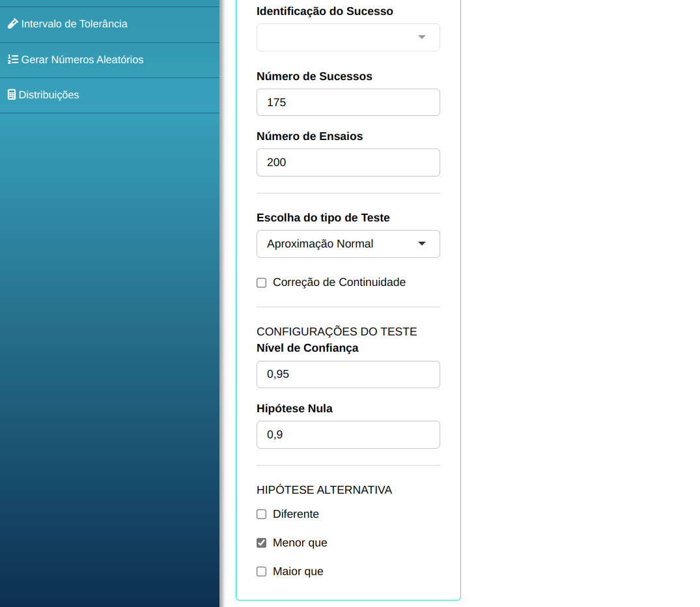Click the Intervalo de Tolerância sidebar icon
This screenshot has height=607, width=700.
point(12,23)
